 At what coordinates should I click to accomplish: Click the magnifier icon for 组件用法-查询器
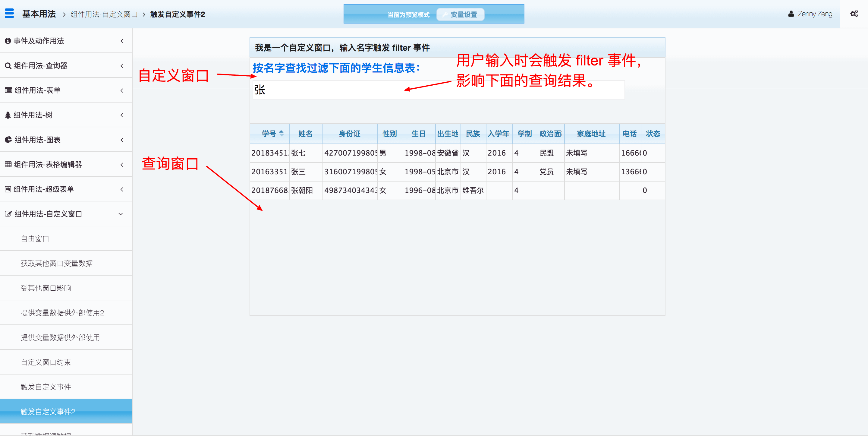pyautogui.click(x=8, y=66)
